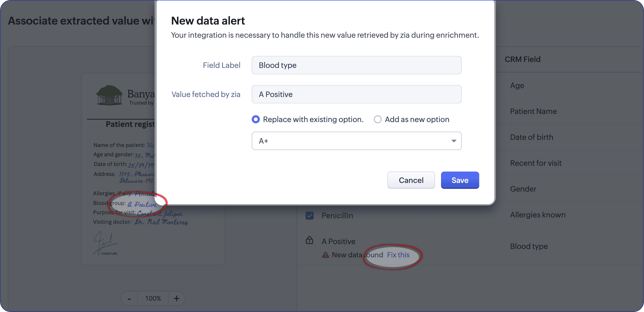The height and width of the screenshot is (312, 644).
Task: Click the signature on the patient form
Action: [x=105, y=243]
